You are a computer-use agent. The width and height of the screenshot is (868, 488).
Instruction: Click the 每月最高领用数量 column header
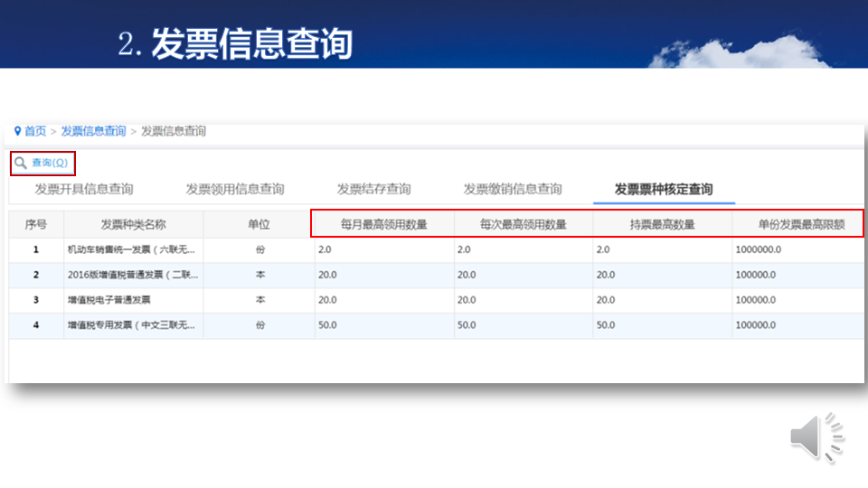384,225
